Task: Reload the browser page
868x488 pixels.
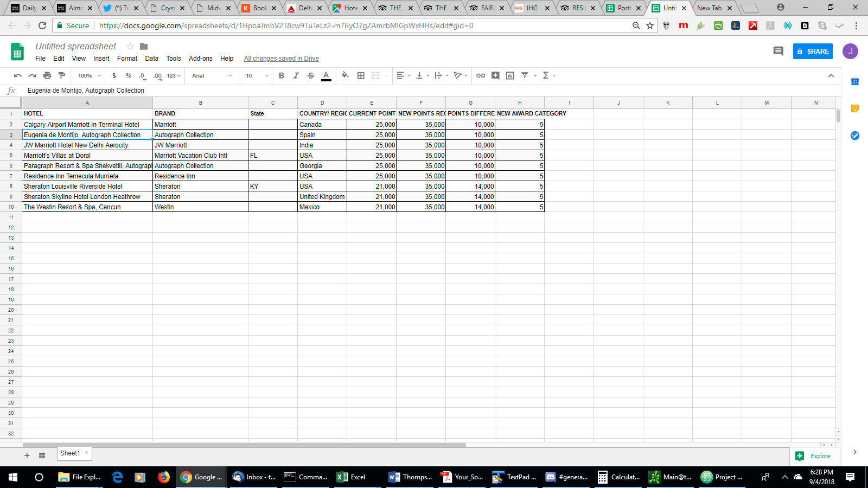Action: tap(42, 25)
